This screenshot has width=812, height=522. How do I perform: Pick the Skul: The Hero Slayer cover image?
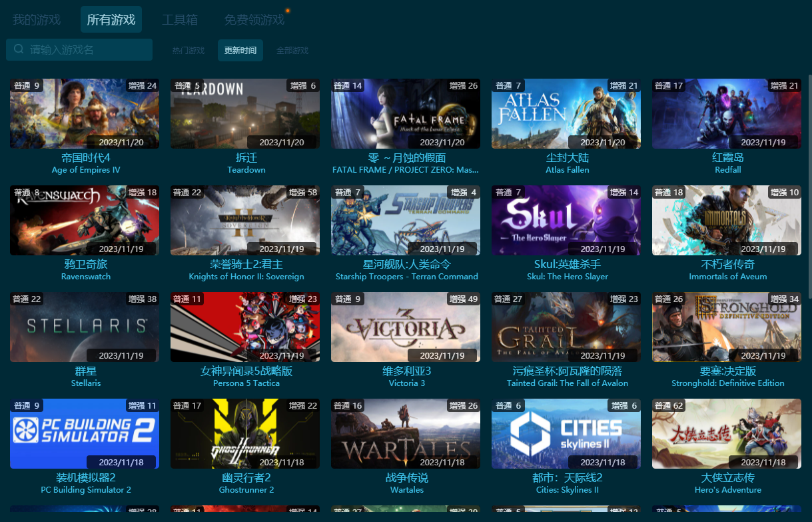[x=566, y=220]
